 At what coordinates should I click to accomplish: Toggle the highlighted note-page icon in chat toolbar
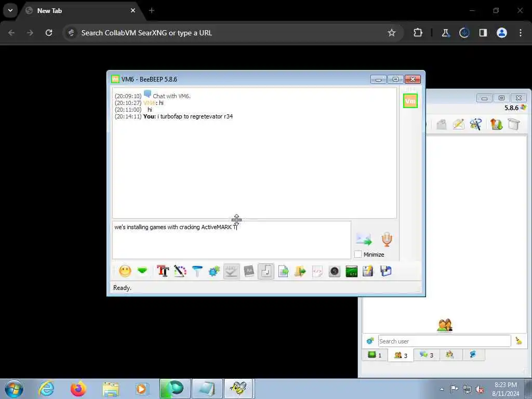265,271
